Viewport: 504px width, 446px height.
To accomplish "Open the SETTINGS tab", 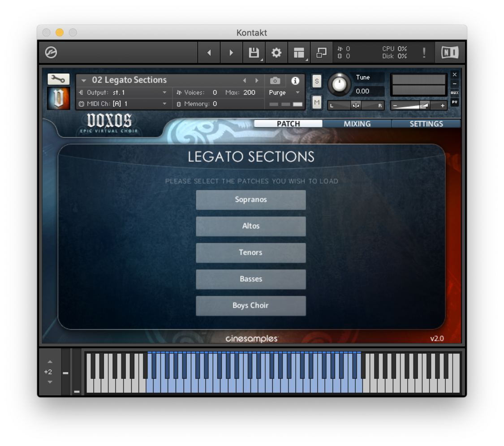I will (x=426, y=124).
